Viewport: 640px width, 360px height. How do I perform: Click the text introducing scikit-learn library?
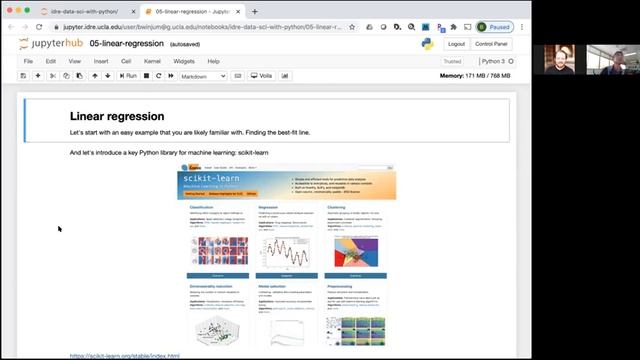[169, 153]
